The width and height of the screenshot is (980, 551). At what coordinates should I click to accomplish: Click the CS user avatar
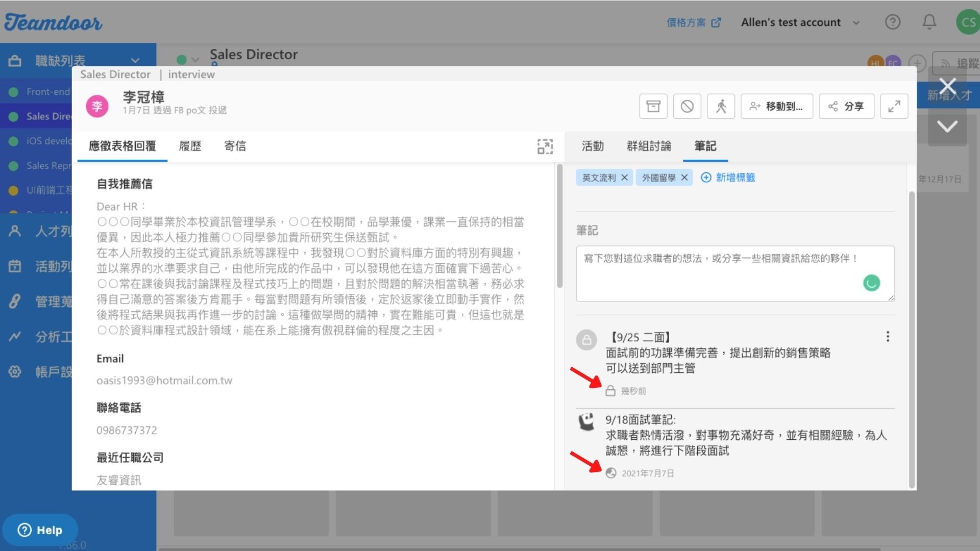(967, 22)
